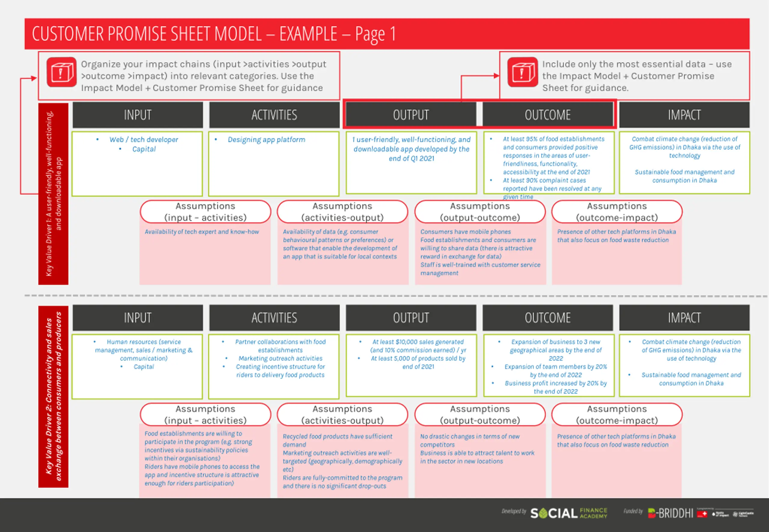The width and height of the screenshot is (769, 532).
Task: Click the '1 user-friendly, well-functioning, and downloadable app' output text
Action: 412,149
